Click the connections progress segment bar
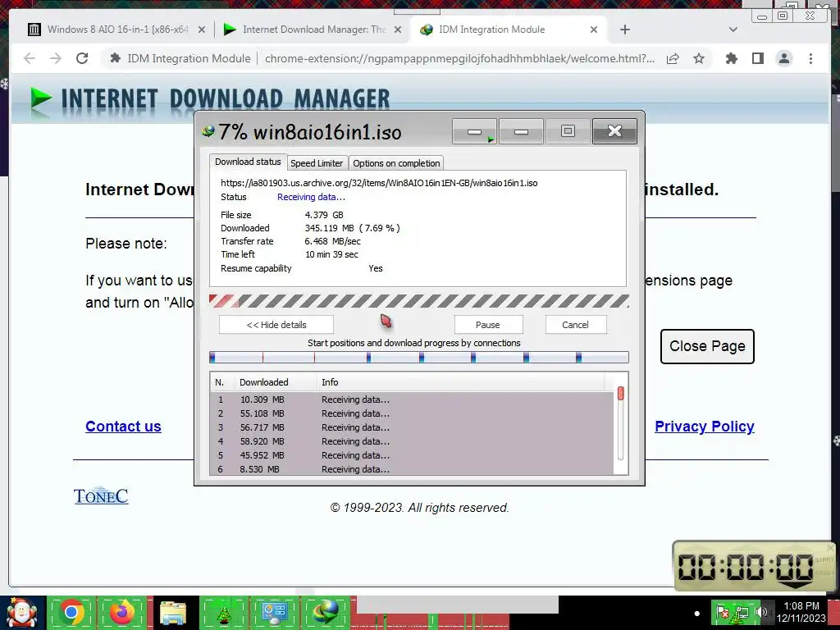This screenshot has height=630, width=840. tap(419, 358)
